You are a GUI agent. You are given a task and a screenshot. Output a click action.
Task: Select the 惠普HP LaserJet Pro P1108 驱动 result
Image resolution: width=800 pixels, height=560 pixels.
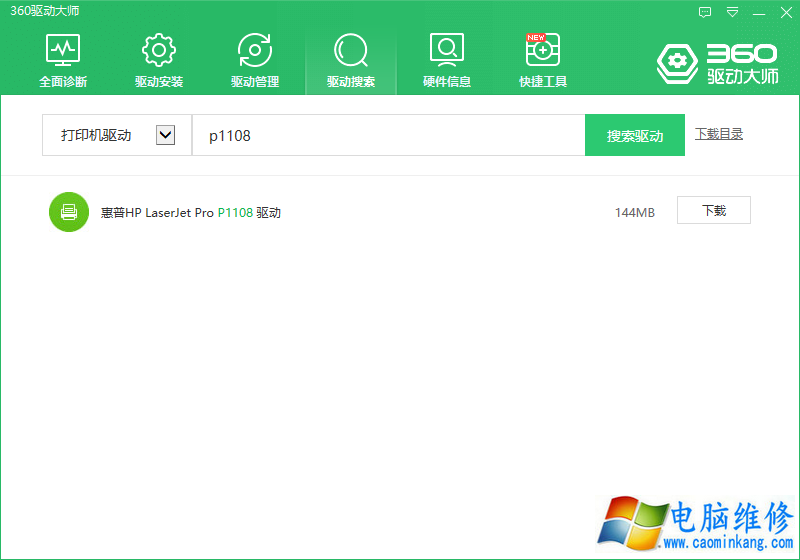click(x=191, y=212)
